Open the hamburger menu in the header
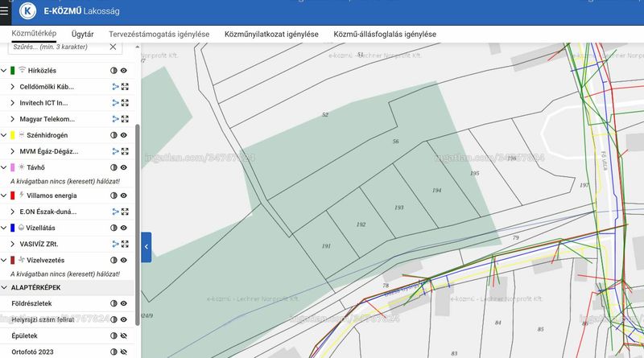 (x=4, y=10)
